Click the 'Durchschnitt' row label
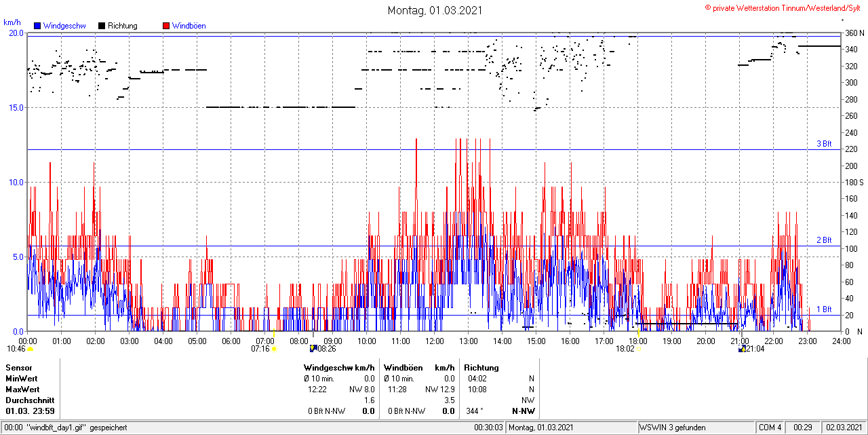Screen dimensions: 868x435 [28, 400]
